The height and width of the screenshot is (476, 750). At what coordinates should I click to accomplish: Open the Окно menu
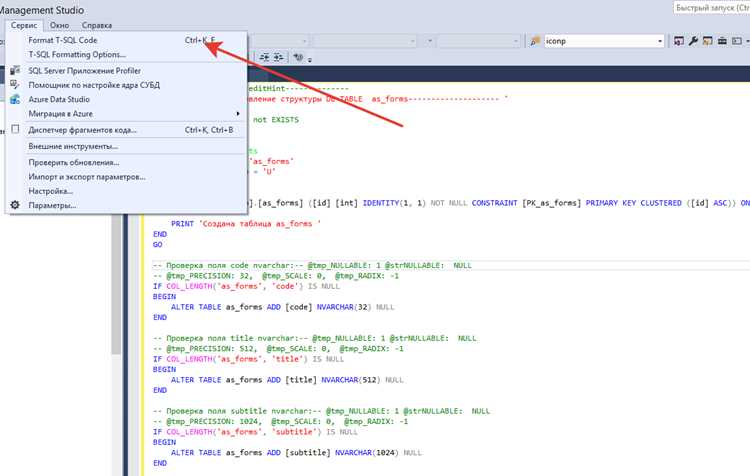[59, 25]
